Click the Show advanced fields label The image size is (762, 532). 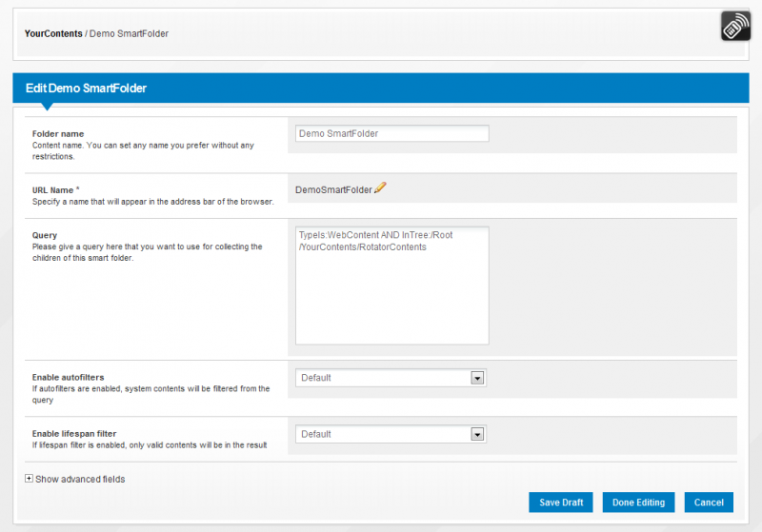[x=80, y=479]
